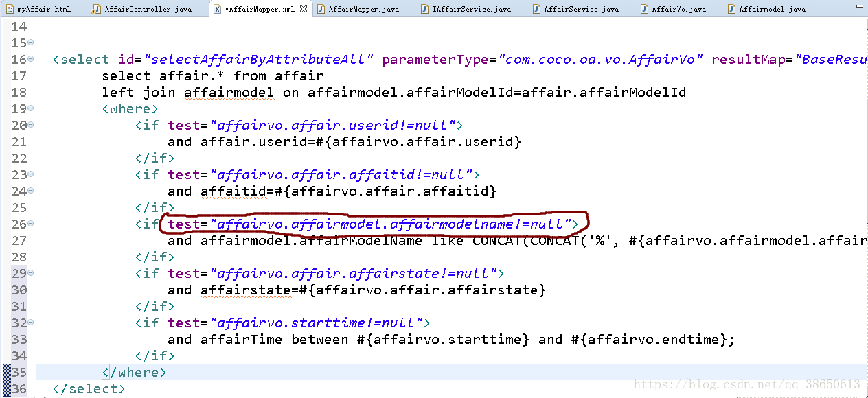Click "and affairstate=#{affairvo.affair.affairstate}" line
Viewport: 868px width, 398px height.
[x=356, y=290]
